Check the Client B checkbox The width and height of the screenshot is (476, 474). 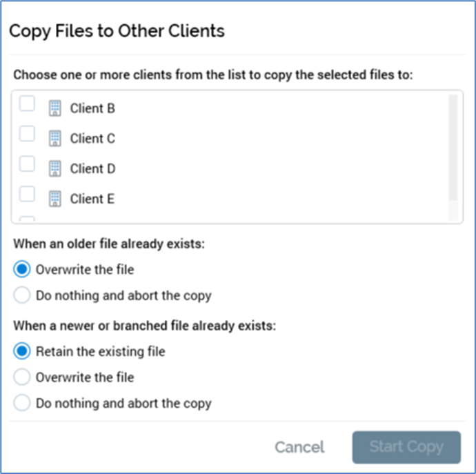(26, 104)
